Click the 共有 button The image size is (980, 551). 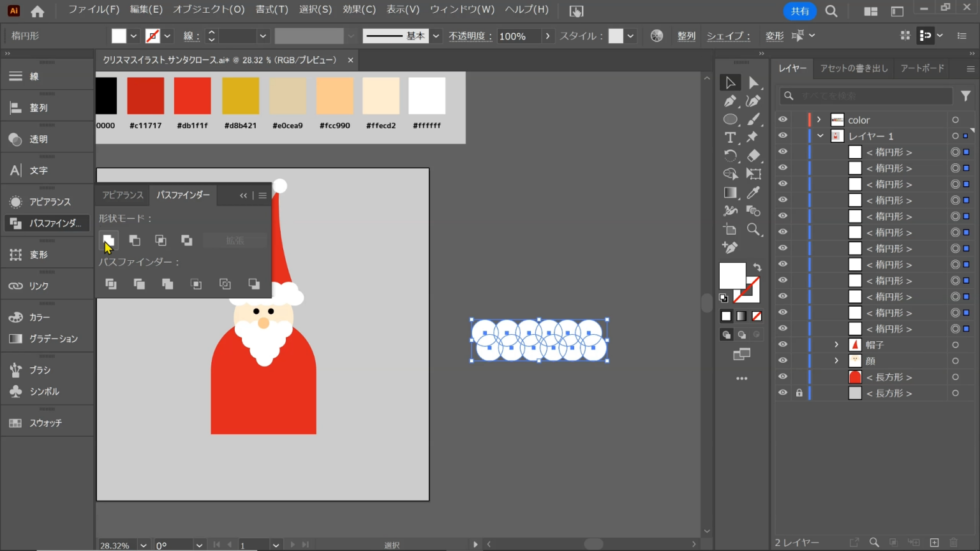[x=799, y=11]
